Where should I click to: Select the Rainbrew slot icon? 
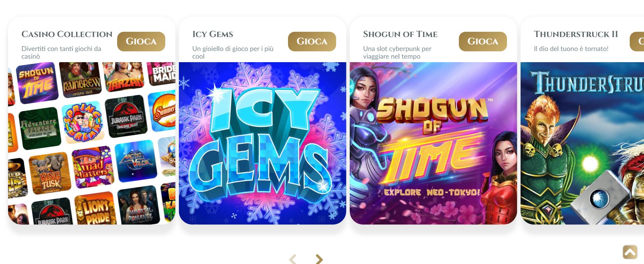coord(81,80)
